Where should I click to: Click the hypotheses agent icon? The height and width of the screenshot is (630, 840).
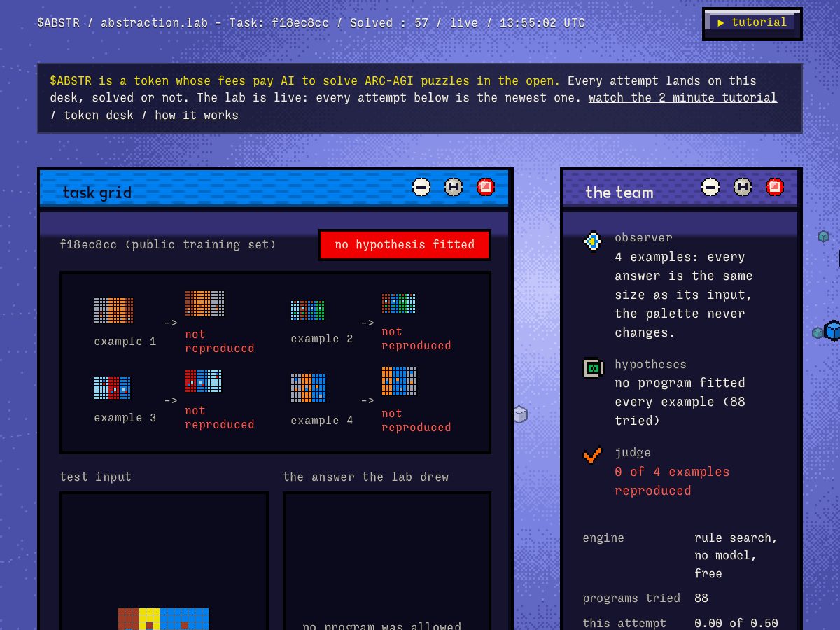(593, 368)
